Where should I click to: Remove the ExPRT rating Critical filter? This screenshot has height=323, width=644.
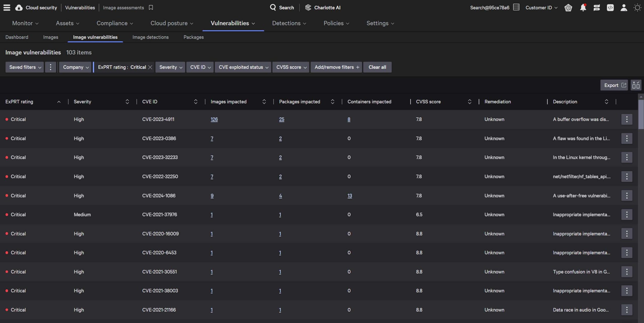(150, 67)
